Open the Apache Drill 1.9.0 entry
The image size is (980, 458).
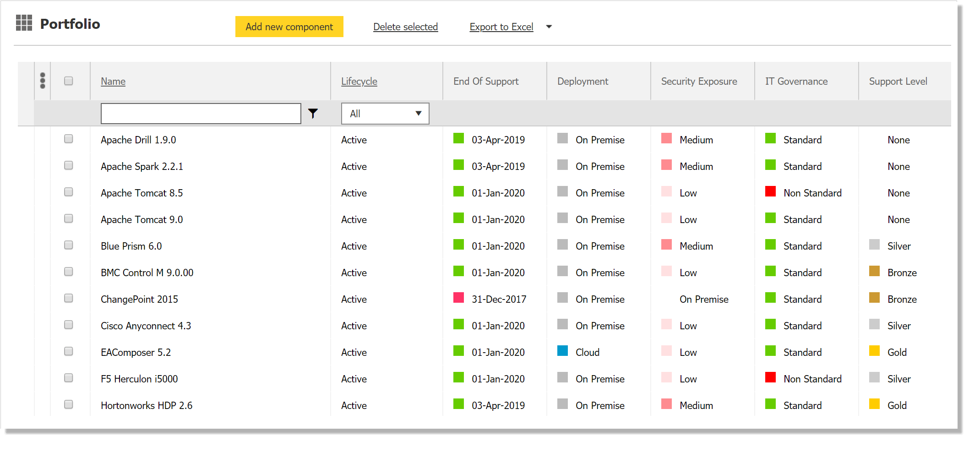pos(138,140)
